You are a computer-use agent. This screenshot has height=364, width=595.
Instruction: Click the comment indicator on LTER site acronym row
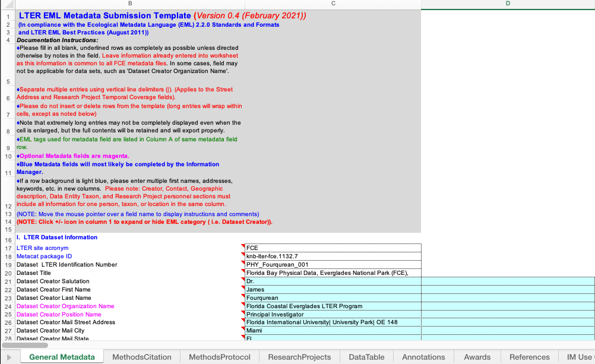point(243,246)
